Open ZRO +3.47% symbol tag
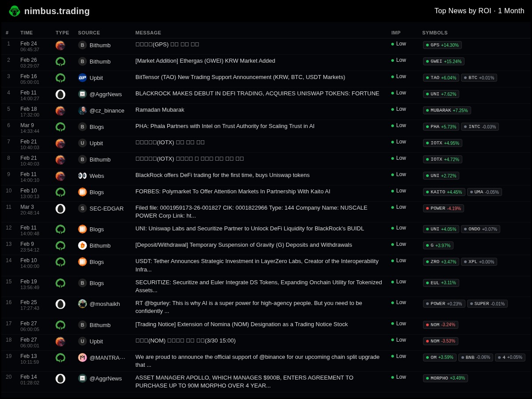 441,262
